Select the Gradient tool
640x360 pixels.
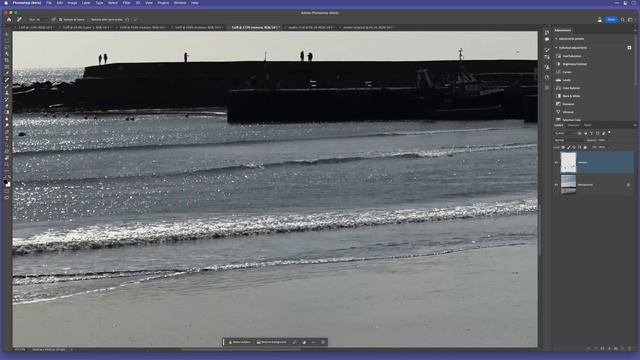(x=7, y=112)
